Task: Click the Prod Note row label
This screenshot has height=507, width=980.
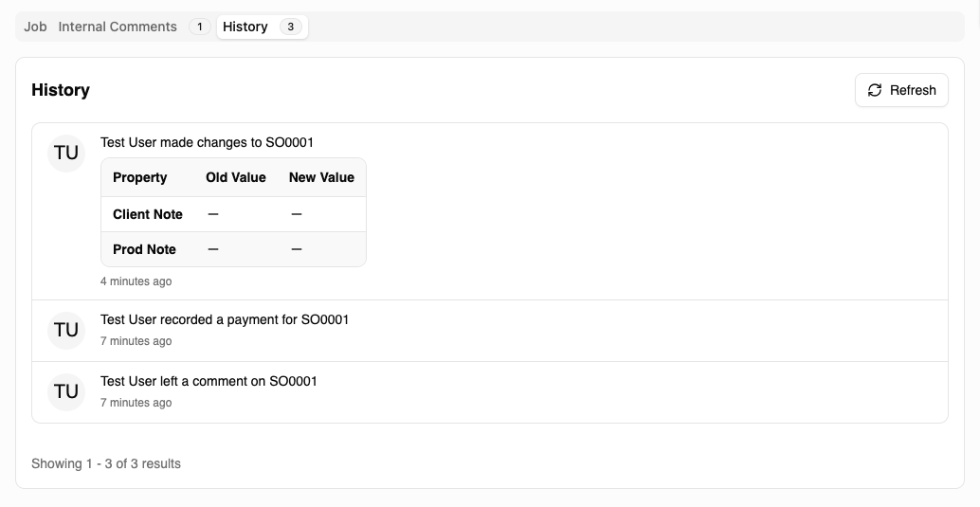Action: point(144,249)
